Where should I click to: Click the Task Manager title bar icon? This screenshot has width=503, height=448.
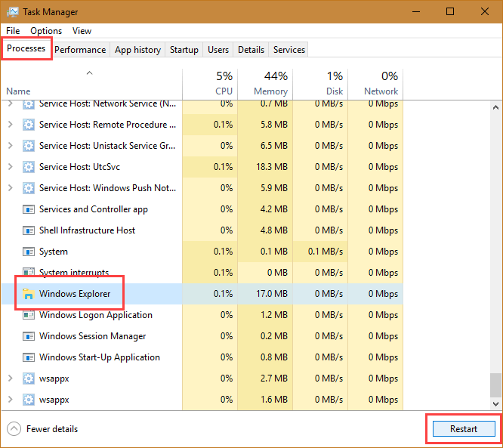(x=13, y=12)
